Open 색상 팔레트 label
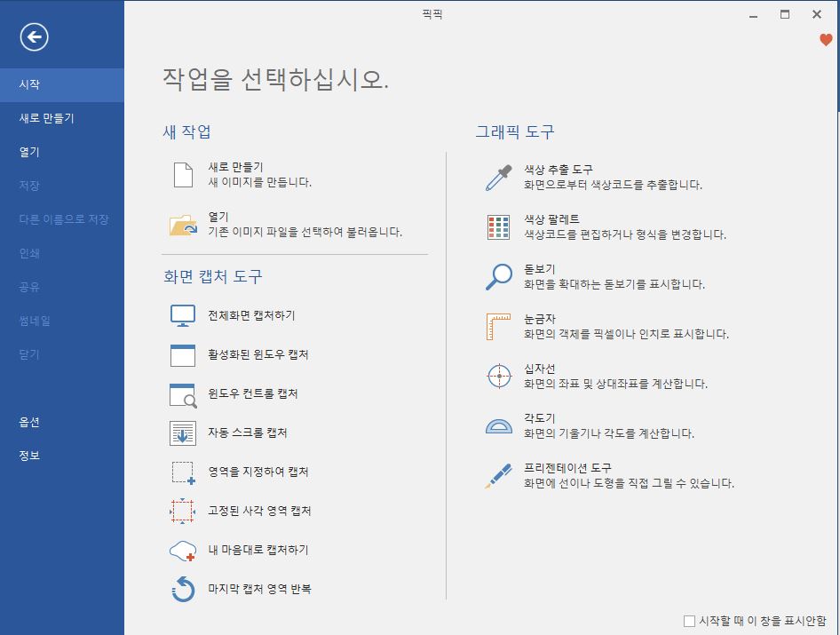 (551, 219)
